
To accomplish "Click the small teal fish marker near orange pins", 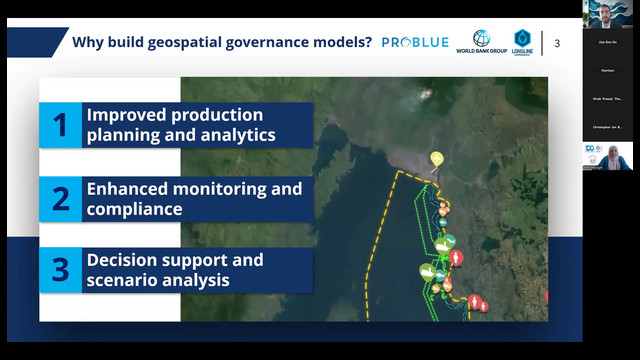I will pyautogui.click(x=443, y=222).
